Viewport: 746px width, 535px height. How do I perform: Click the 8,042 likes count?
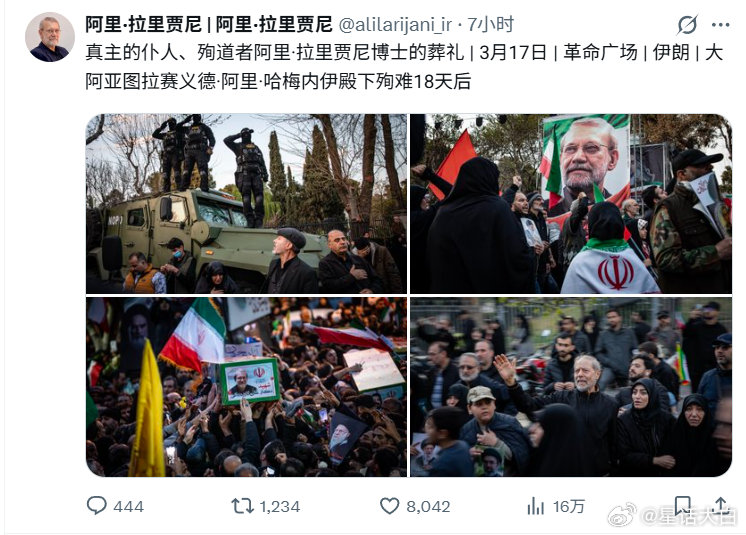pyautogui.click(x=428, y=506)
